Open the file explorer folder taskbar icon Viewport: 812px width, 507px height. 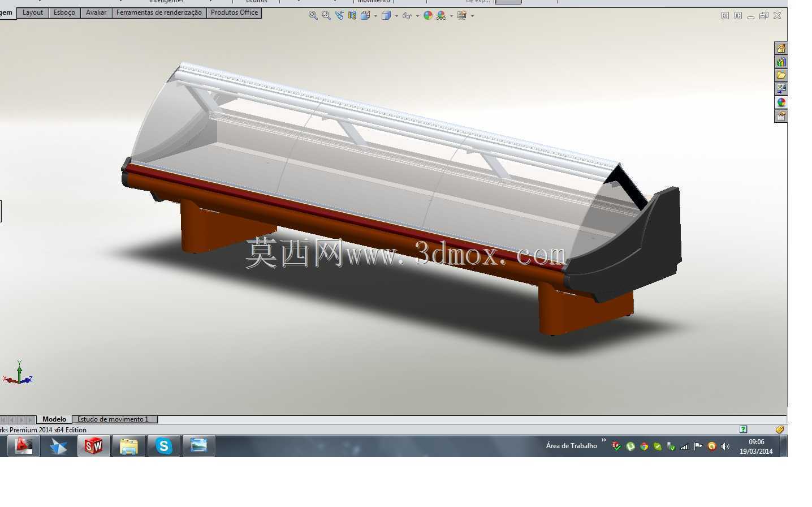[x=129, y=446]
